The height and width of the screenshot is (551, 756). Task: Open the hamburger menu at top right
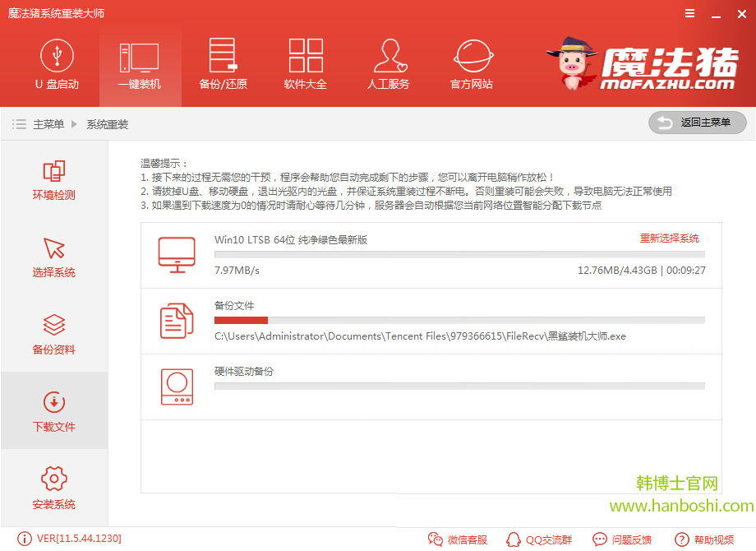pyautogui.click(x=689, y=13)
